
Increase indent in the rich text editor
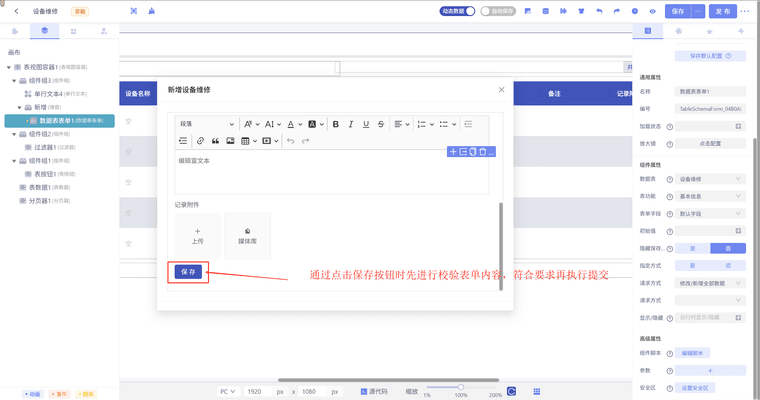coord(183,141)
